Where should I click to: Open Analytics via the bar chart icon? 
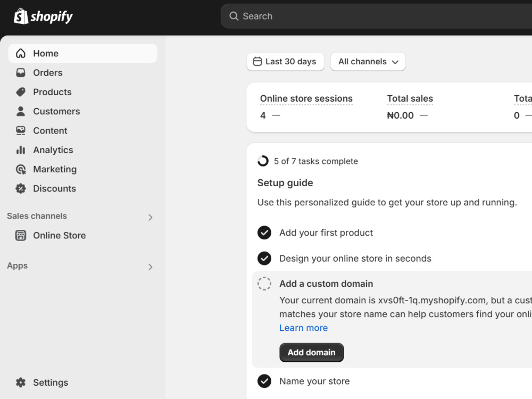click(x=21, y=150)
